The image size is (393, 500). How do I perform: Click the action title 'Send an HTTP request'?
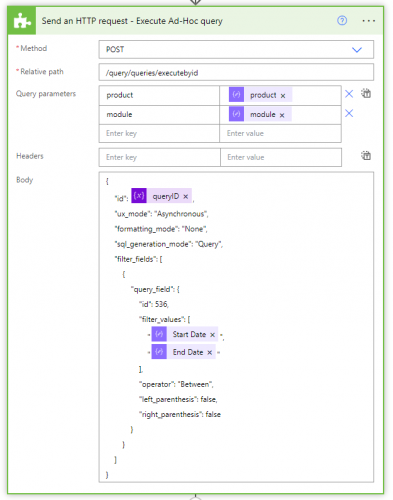pyautogui.click(x=85, y=21)
